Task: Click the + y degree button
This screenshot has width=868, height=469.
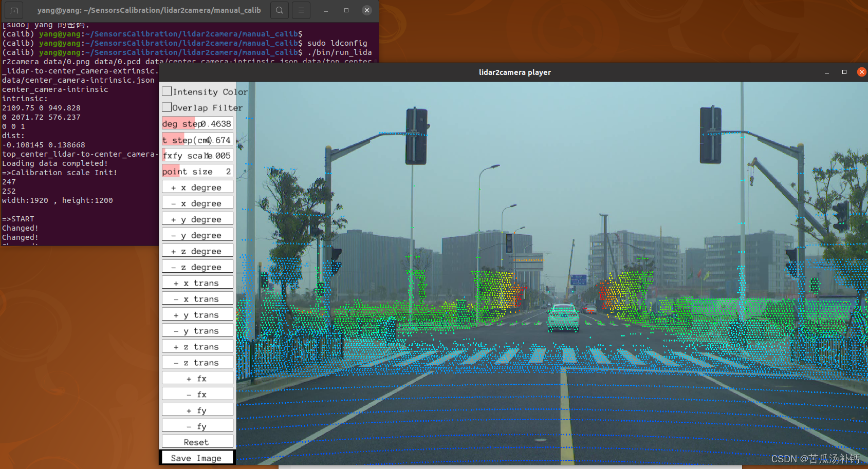Action: tap(197, 219)
